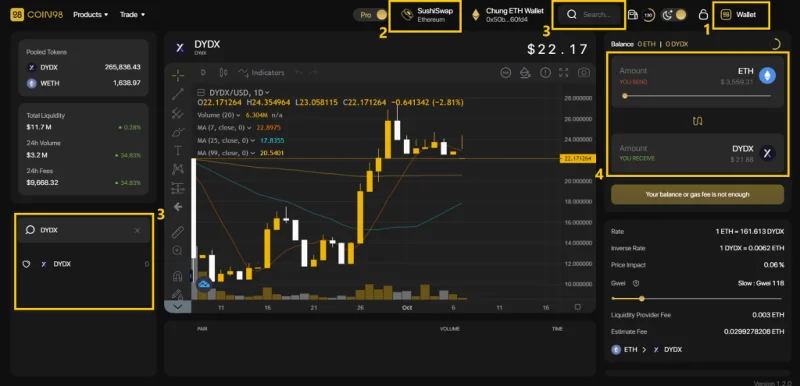Click the WETH pooled token row
800x386 pixels.
click(x=84, y=83)
